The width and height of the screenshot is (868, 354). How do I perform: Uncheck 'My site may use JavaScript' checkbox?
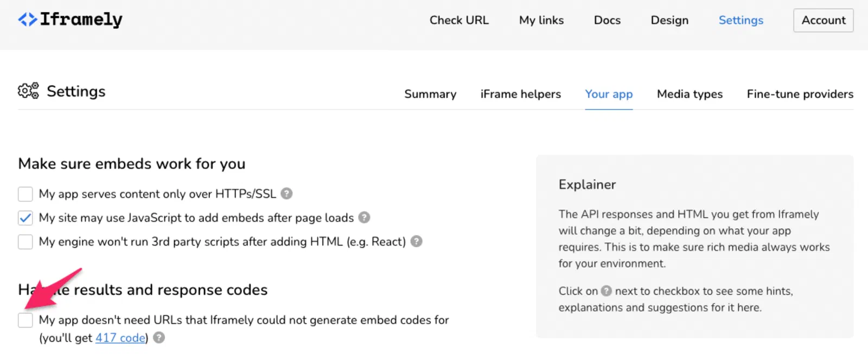click(25, 218)
